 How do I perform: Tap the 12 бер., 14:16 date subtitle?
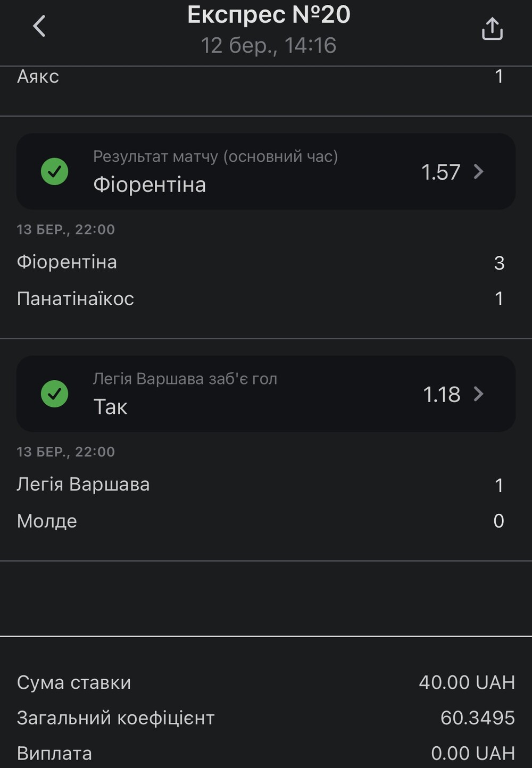pos(269,45)
